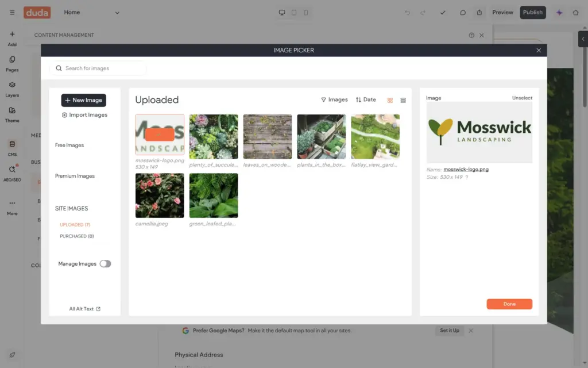Click the SITE IMAGES heading

(x=72, y=208)
